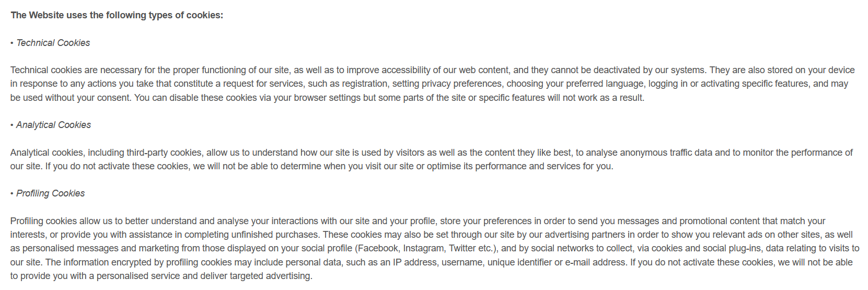Click the phrase "social plug-ins"

click(x=731, y=248)
